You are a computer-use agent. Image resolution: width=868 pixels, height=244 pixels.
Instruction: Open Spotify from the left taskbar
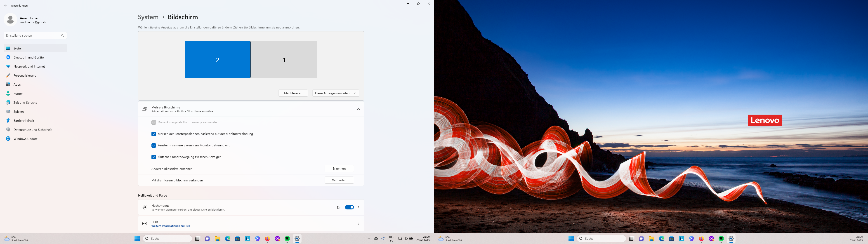click(x=287, y=239)
